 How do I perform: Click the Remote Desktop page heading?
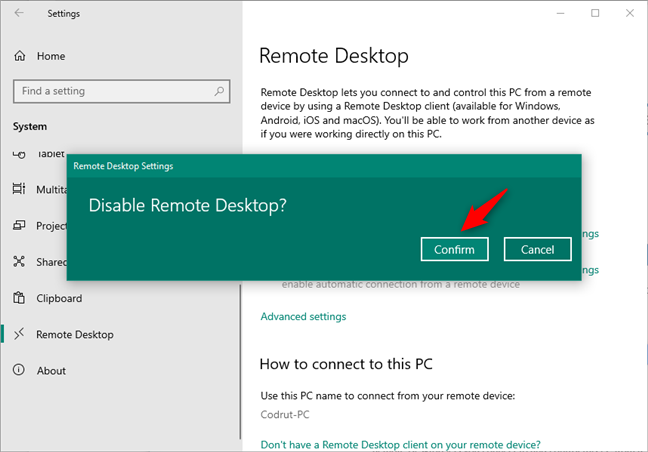[334, 56]
